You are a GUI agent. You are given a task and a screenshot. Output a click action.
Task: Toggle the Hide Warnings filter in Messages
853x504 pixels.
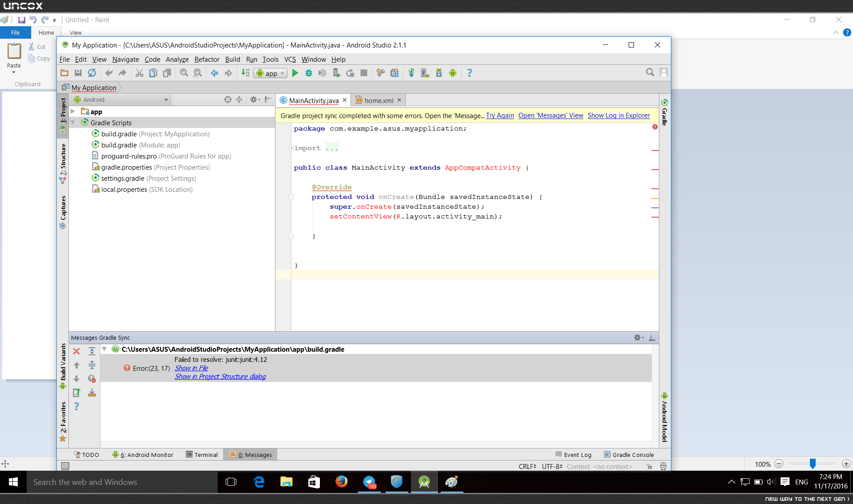(x=92, y=379)
